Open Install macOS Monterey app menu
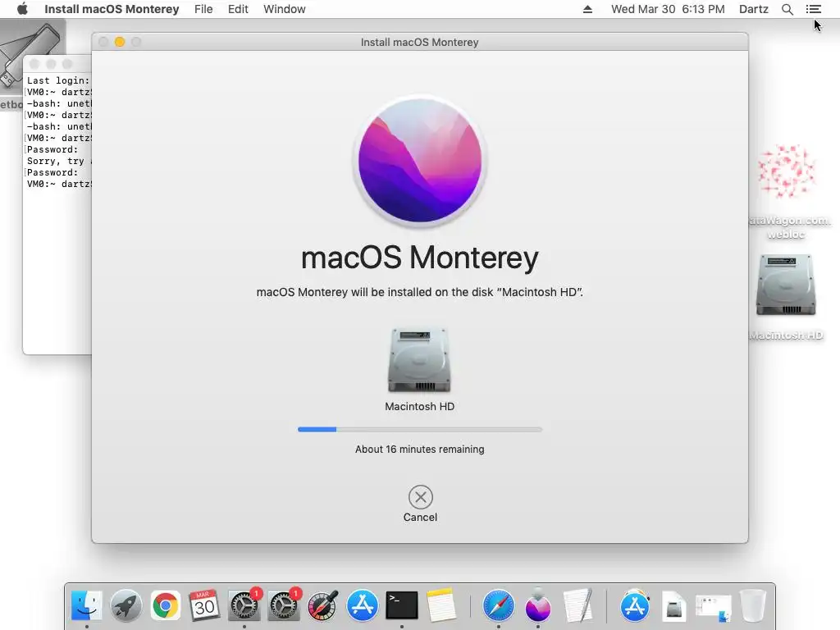This screenshot has height=630, width=840. pos(112,9)
